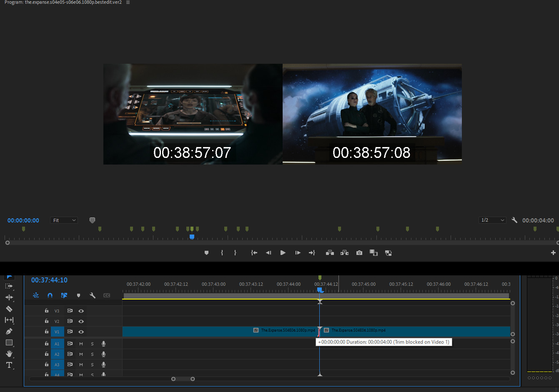Open the Fit zoom level dropdown
559x392 pixels.
point(64,220)
